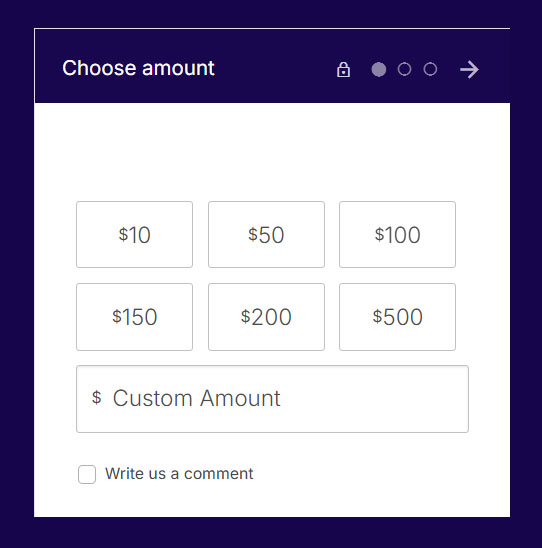
Task: Select the $500 amount button
Action: coord(397,317)
